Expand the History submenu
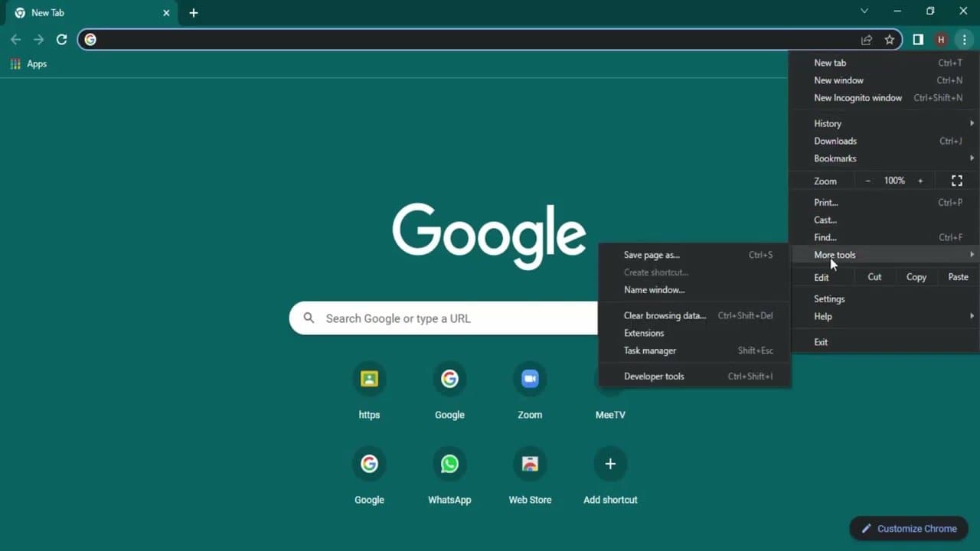This screenshot has height=551, width=980. (x=828, y=123)
